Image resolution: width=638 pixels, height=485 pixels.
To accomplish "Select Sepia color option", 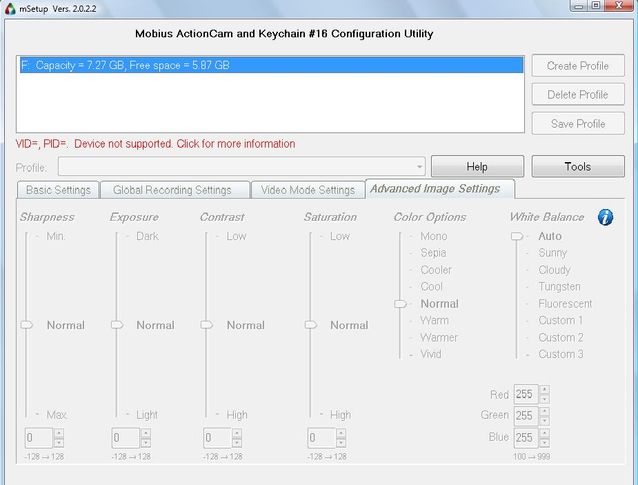I will click(433, 253).
